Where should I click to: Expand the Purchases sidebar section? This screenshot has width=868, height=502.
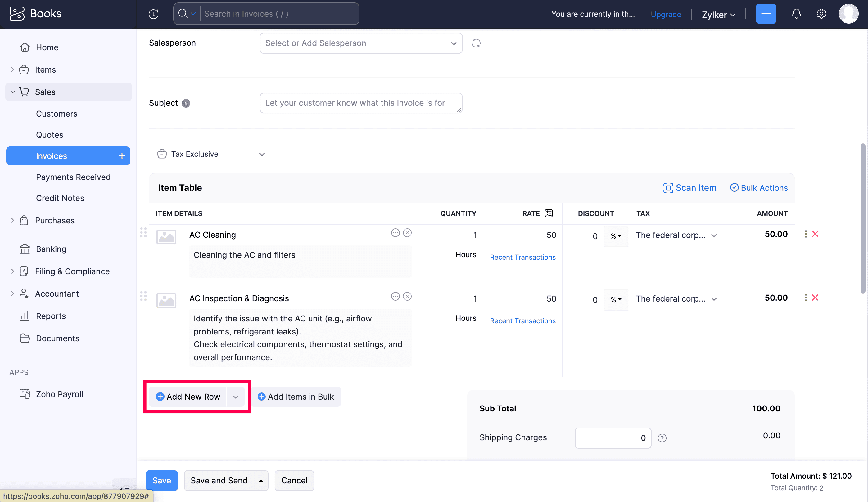tap(13, 220)
